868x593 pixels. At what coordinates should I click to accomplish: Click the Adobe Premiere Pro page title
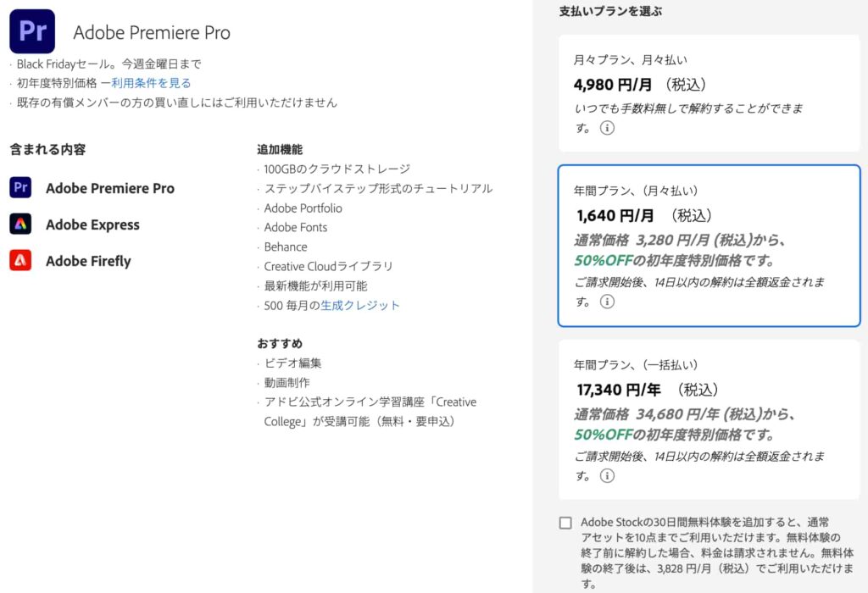point(152,33)
